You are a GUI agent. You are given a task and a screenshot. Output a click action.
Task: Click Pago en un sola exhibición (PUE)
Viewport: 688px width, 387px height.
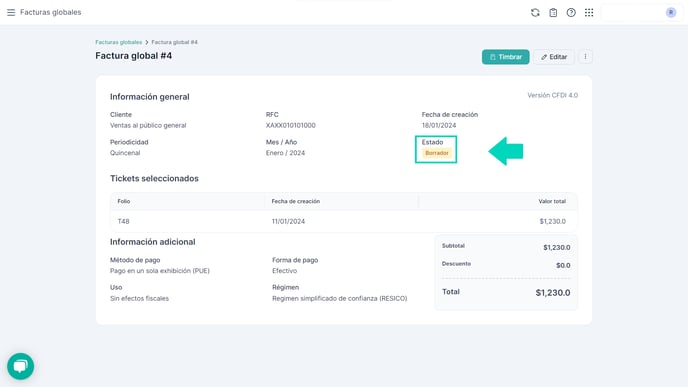160,271
